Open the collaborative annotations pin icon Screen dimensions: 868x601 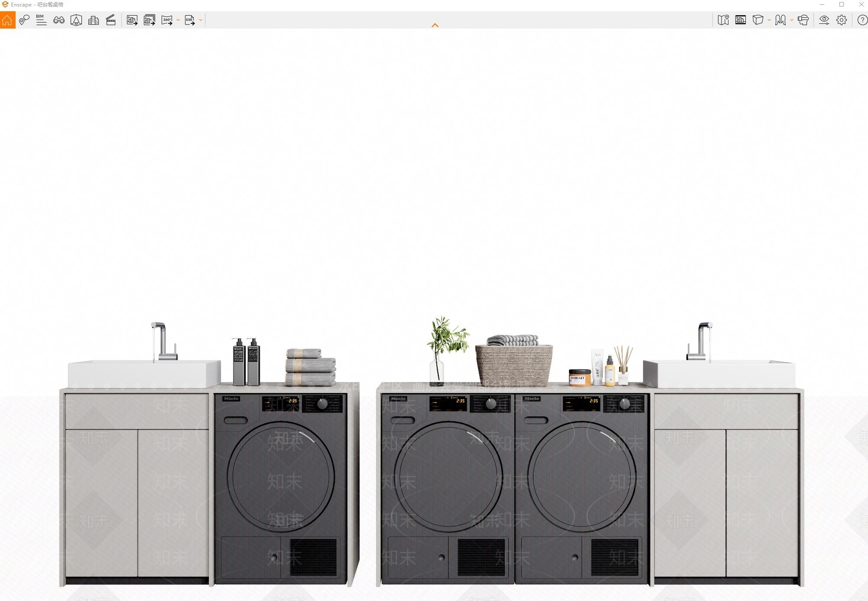(x=24, y=20)
